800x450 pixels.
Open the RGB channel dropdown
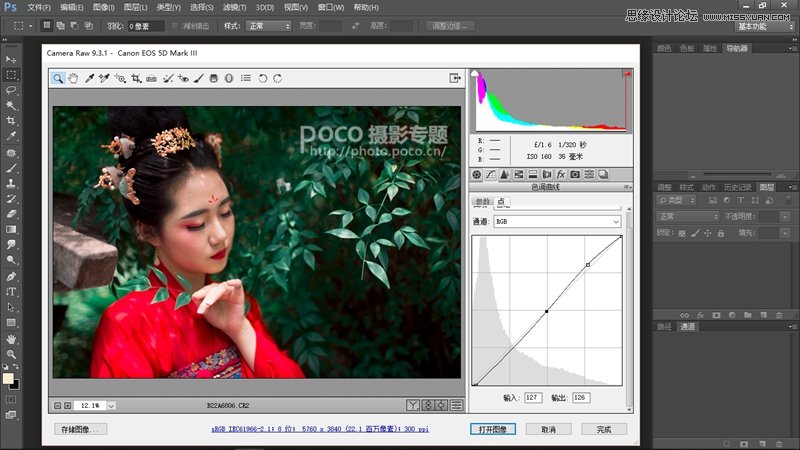coord(557,221)
